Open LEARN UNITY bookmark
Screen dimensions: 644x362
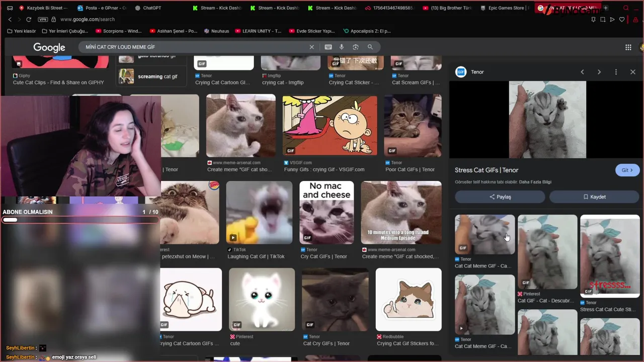coord(258,31)
